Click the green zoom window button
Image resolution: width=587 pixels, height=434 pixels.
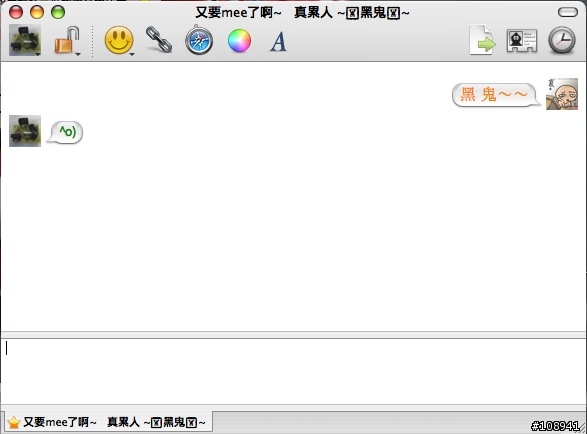point(58,12)
